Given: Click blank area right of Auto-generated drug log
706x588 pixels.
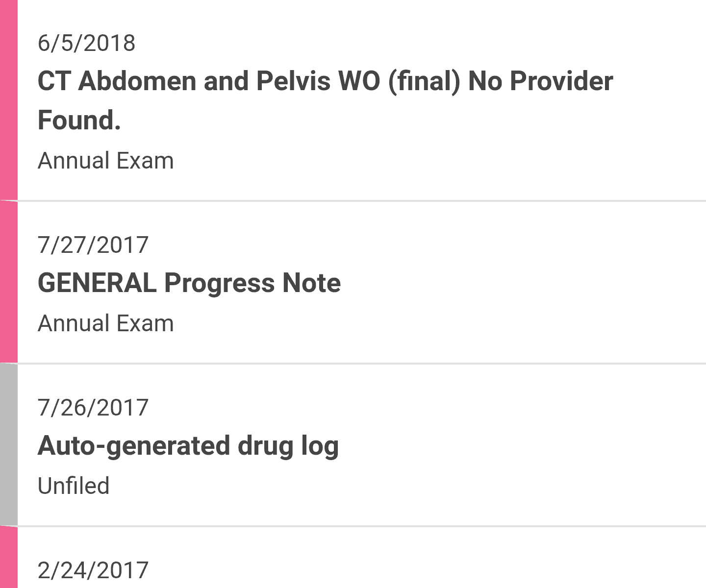Looking at the screenshot, I should click(515, 446).
